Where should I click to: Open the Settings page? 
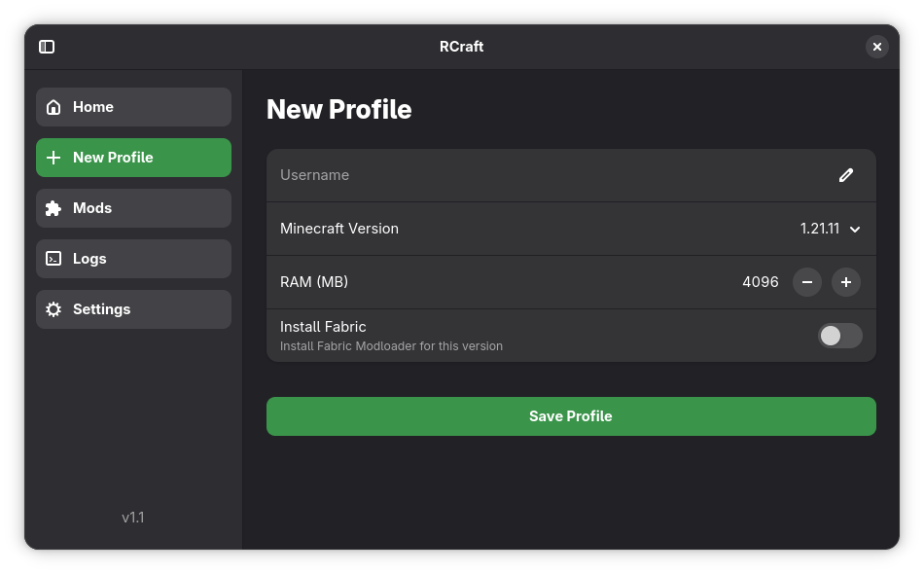tap(134, 310)
